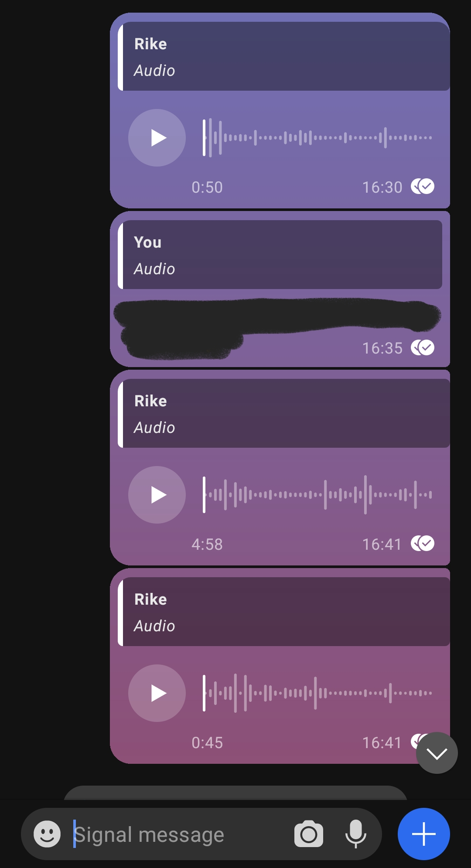The width and height of the screenshot is (471, 868).
Task: Seek within the 4:58 audio waveform
Action: pos(317,495)
